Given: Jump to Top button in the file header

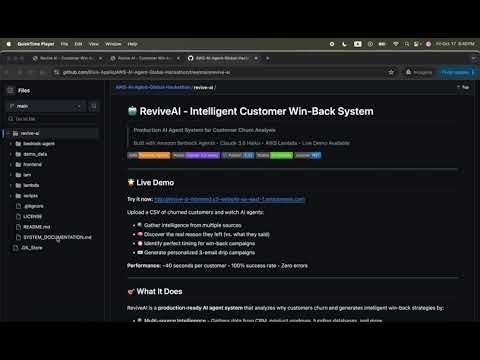Looking at the screenshot, I should pos(463,87).
